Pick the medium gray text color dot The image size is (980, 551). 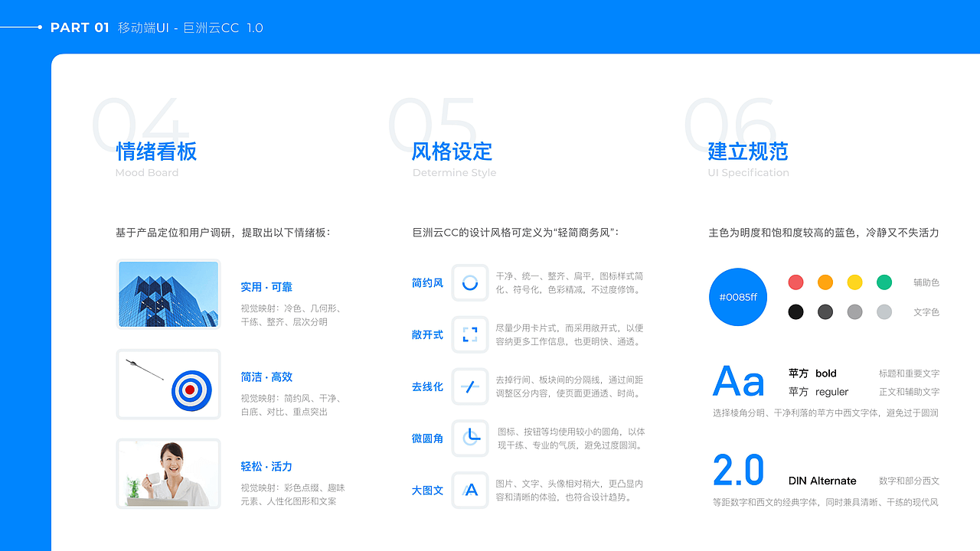[855, 311]
